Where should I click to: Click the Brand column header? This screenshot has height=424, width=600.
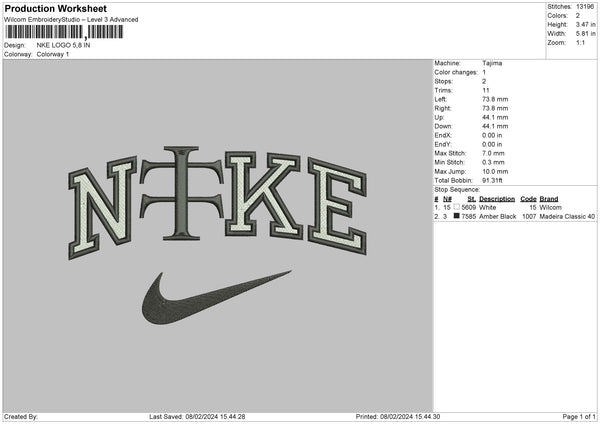pos(549,199)
